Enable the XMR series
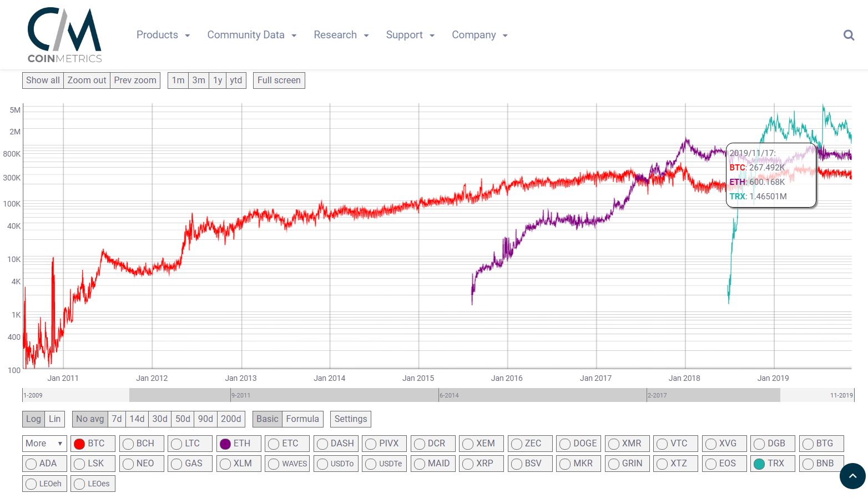Viewport: 868px width, 498px height. (627, 444)
